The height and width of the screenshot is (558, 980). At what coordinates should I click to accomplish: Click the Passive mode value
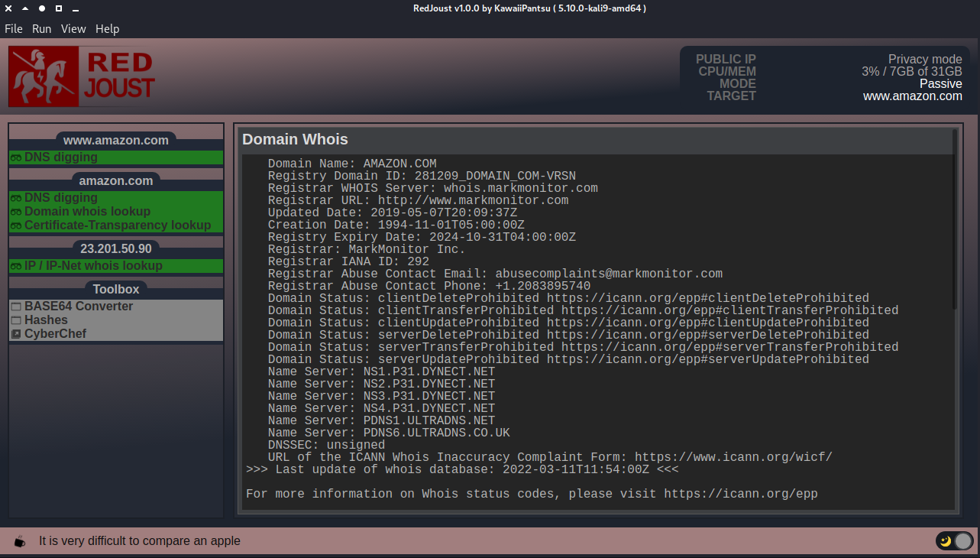pos(941,84)
